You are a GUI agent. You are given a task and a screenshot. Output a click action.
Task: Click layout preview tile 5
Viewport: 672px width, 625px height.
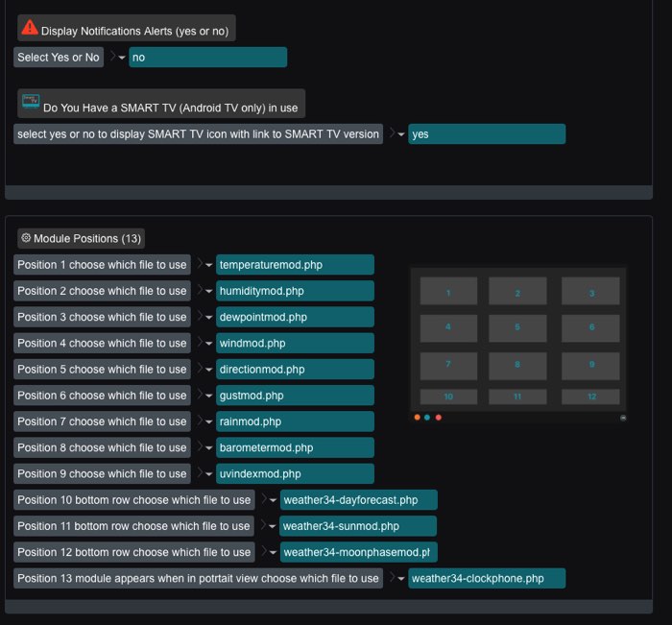coord(517,328)
